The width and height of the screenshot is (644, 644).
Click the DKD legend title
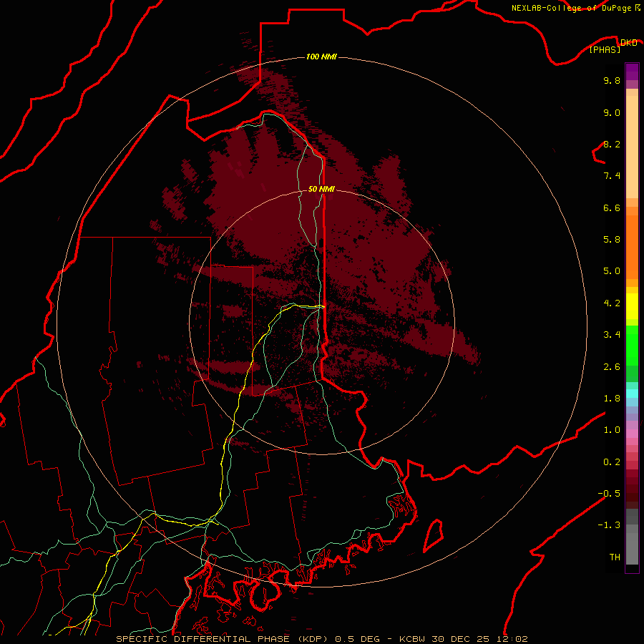[629, 43]
